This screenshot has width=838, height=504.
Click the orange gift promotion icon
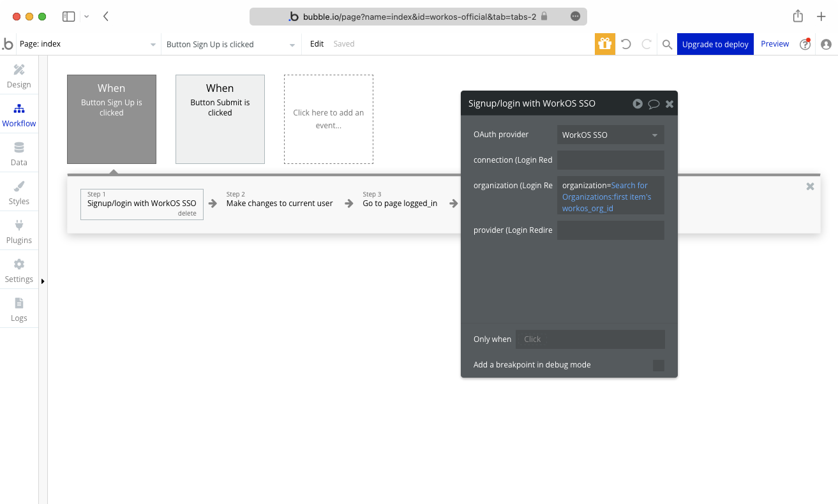[x=604, y=43]
